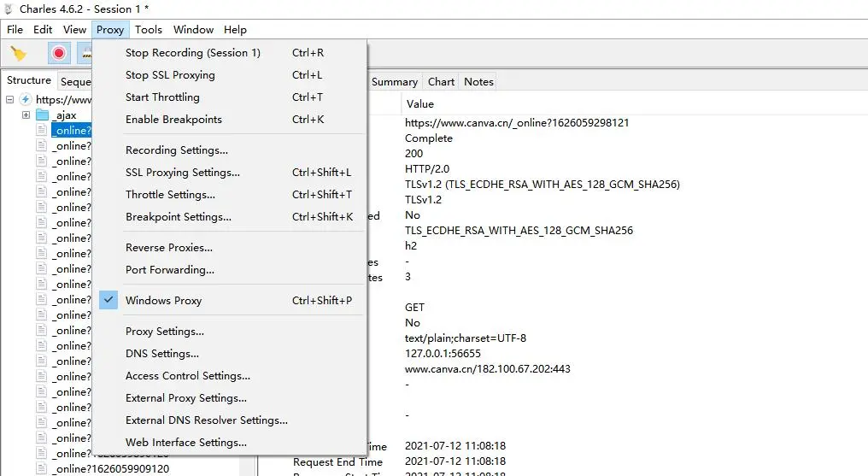Select the Notes tab

478,82
